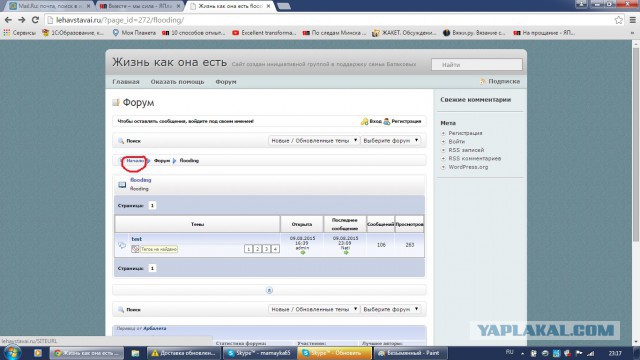Open the Форум menu item
This screenshot has width=640, height=360.
tap(226, 82)
